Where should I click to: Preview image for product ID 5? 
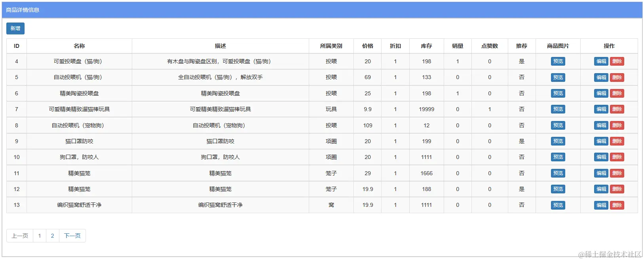coord(558,78)
